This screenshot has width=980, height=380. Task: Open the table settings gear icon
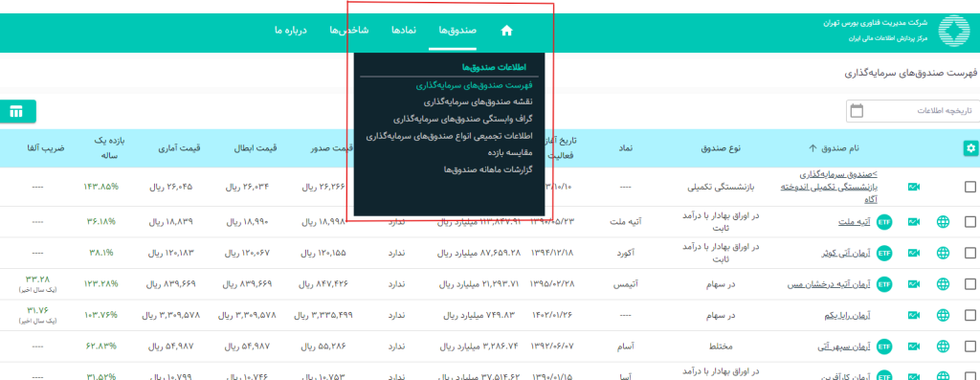pyautogui.click(x=970, y=148)
